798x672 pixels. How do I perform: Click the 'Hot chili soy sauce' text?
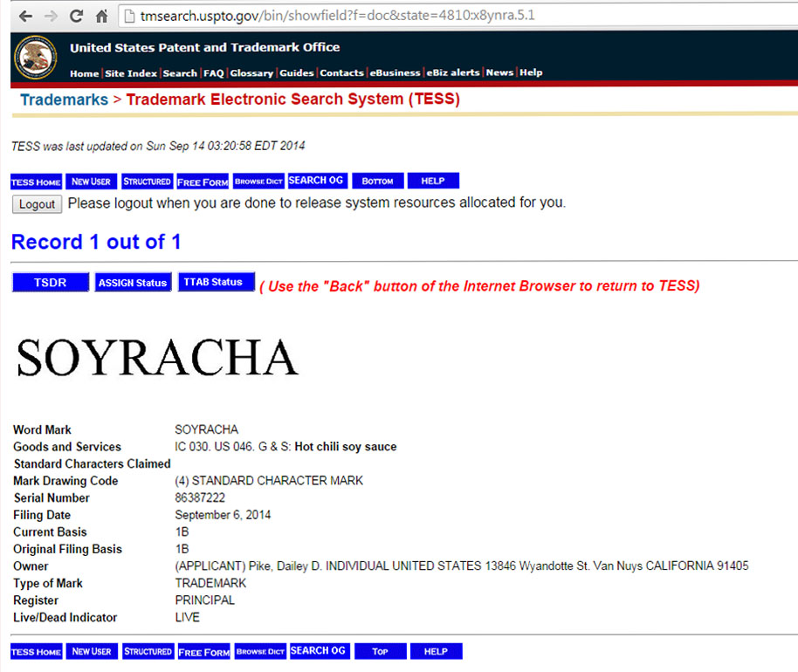click(346, 447)
